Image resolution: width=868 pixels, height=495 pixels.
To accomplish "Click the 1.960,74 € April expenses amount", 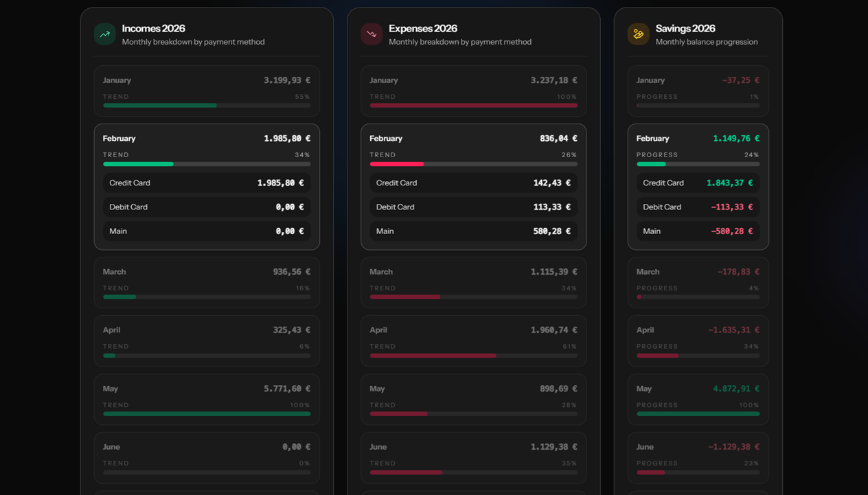I will click(x=553, y=330).
